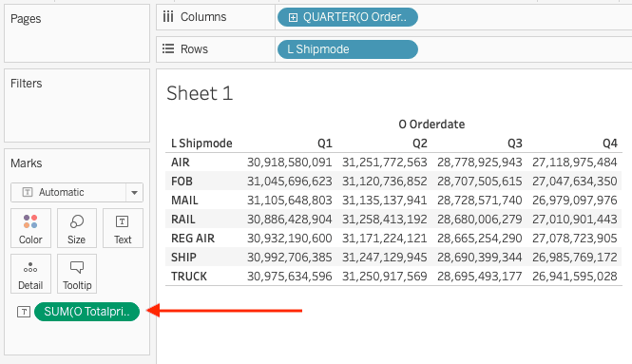
Task: Select the SHIP row label
Action: 183,258
